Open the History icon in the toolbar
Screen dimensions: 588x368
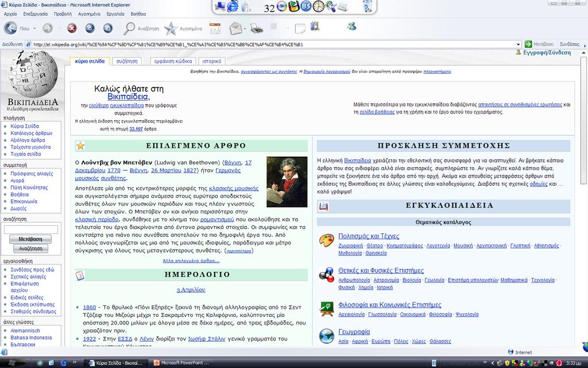click(x=215, y=28)
